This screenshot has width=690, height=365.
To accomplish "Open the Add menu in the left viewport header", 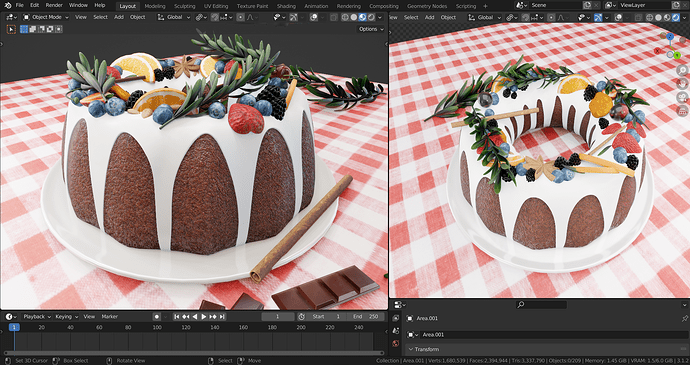I will pyautogui.click(x=119, y=17).
